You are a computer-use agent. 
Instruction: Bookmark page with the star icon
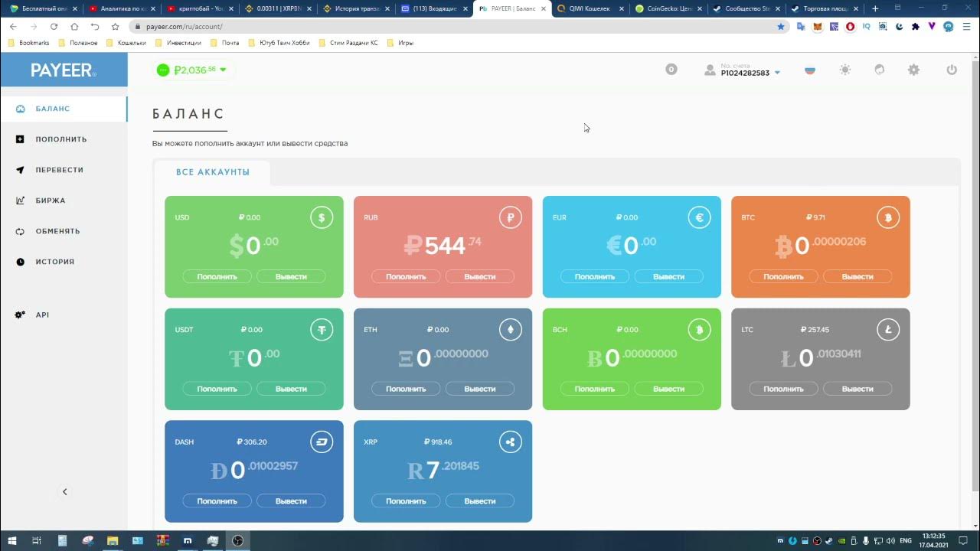[781, 26]
